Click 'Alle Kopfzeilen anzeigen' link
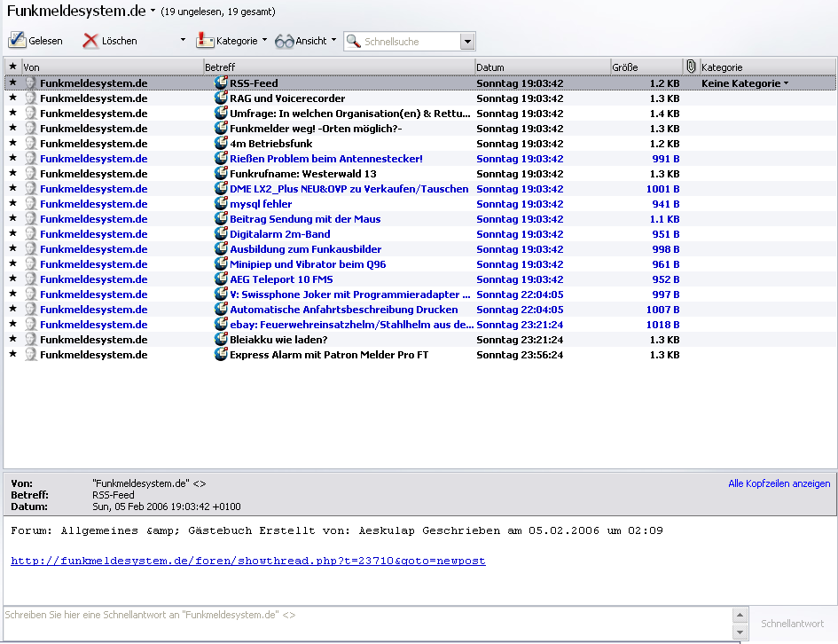This screenshot has height=644, width=838. tap(779, 483)
